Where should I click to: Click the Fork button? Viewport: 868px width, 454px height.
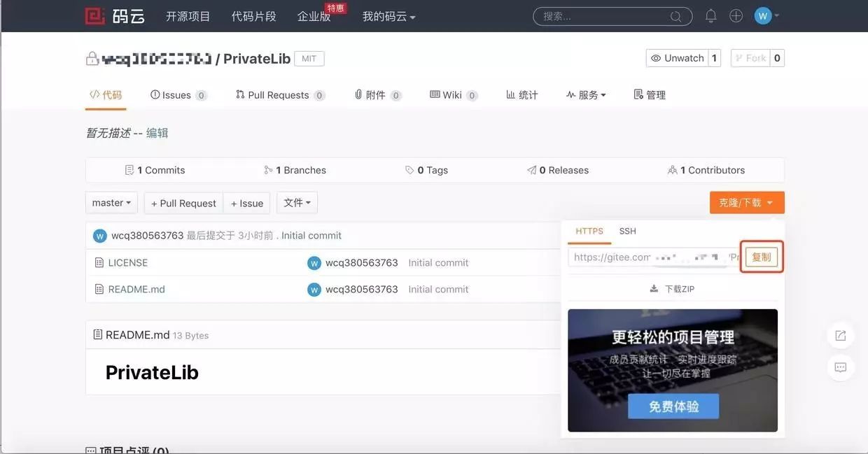point(750,58)
